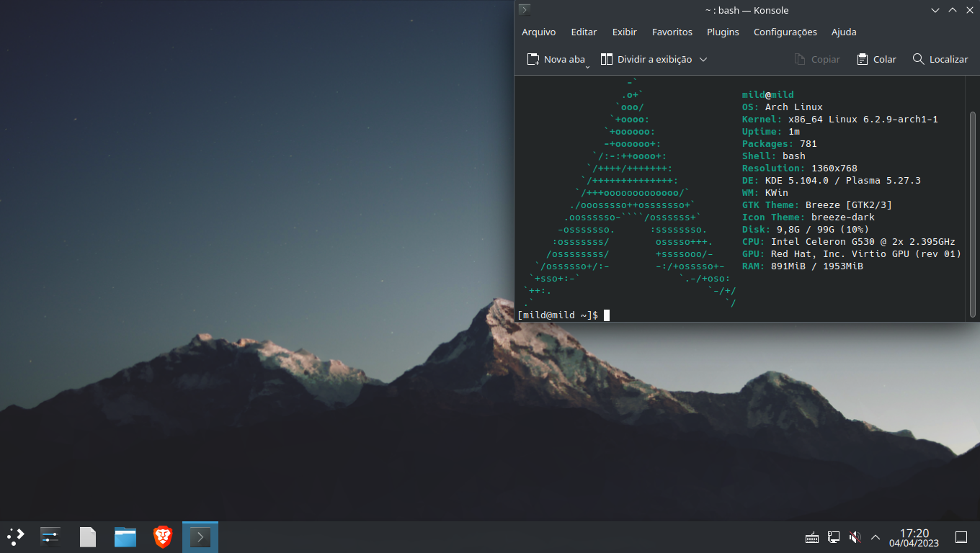Click the Konsole terminal scrollbar
Viewport: 980px width, 553px height.
(x=973, y=214)
